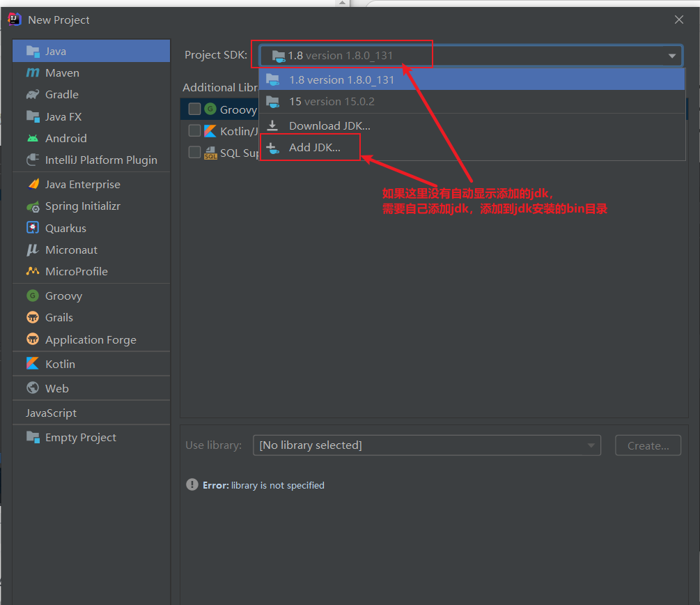Open the Use library combo box
This screenshot has height=605, width=700.
click(x=427, y=445)
